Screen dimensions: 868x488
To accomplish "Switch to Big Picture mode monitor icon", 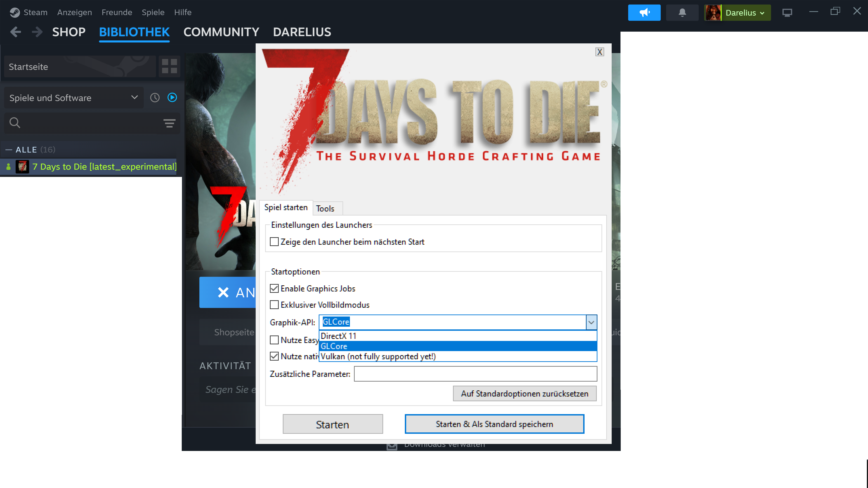I will click(x=787, y=12).
